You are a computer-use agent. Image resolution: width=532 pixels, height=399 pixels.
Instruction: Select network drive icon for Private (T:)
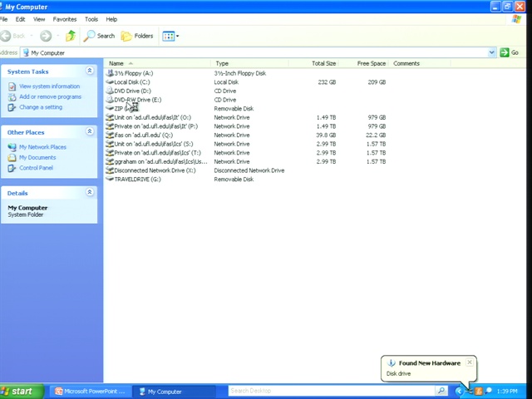click(110, 152)
